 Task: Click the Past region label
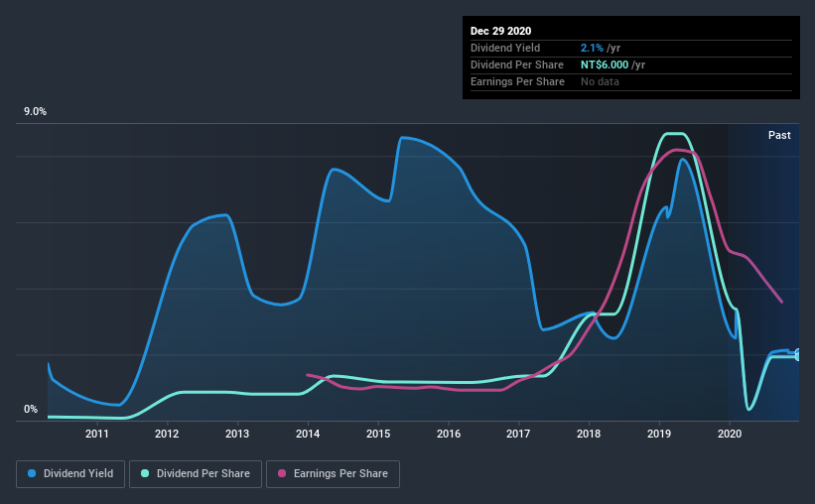point(779,136)
